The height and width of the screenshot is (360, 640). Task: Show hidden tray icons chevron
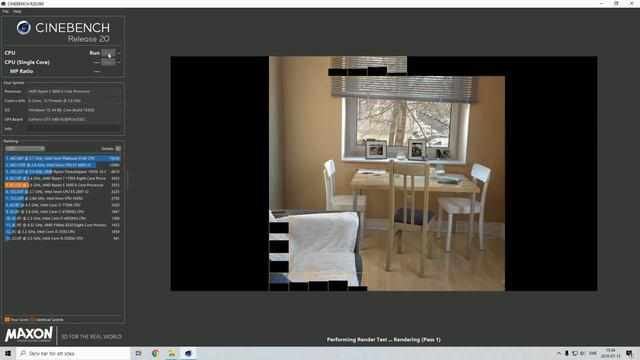(x=558, y=353)
